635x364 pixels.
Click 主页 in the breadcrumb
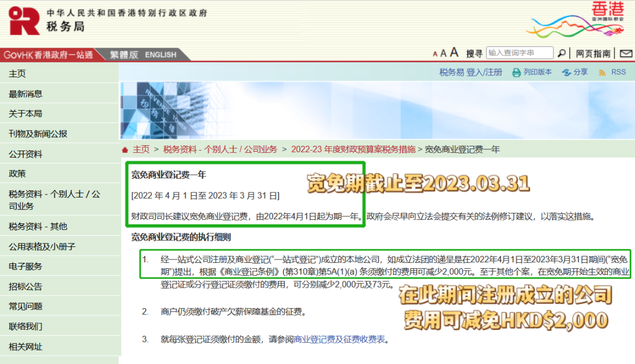141,149
